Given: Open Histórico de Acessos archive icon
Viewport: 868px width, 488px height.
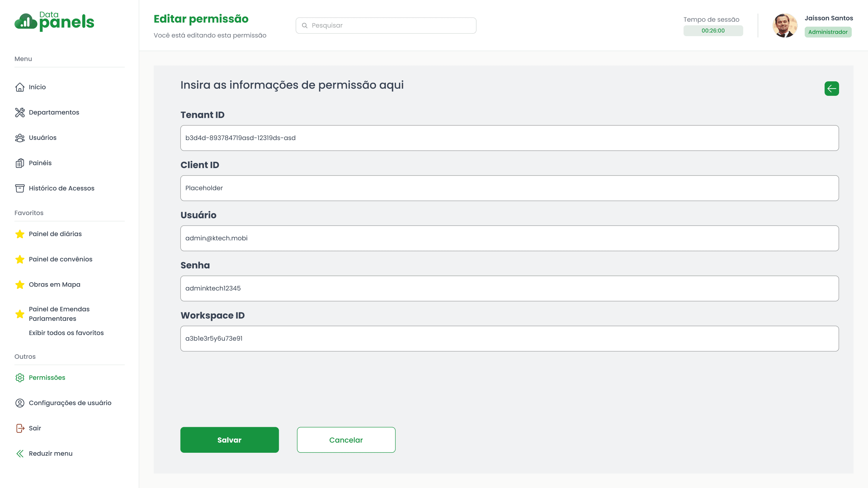Looking at the screenshot, I should coord(20,188).
